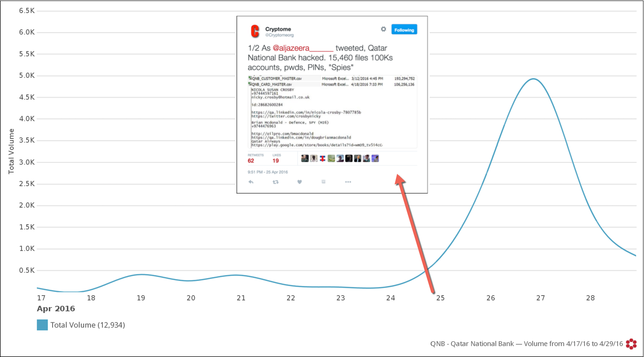This screenshot has width=644, height=357.
Task: Click the LIKES label in the tweet
Action: pos(277,155)
